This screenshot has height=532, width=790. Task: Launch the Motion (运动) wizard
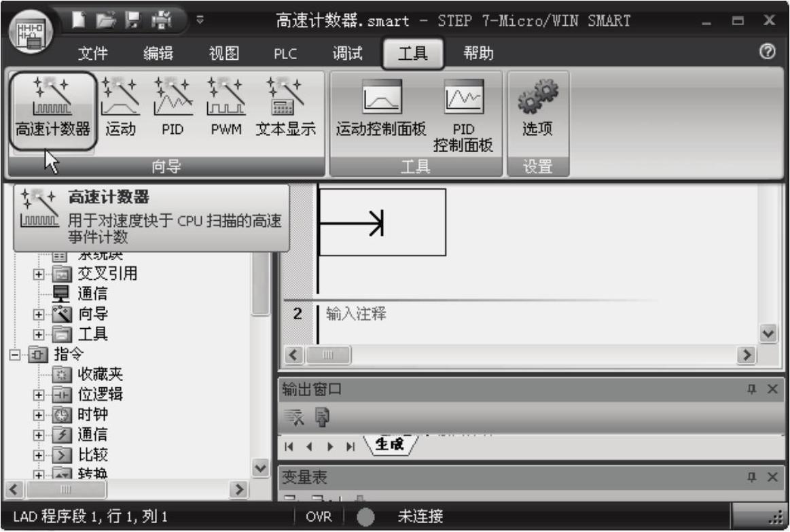[120, 107]
